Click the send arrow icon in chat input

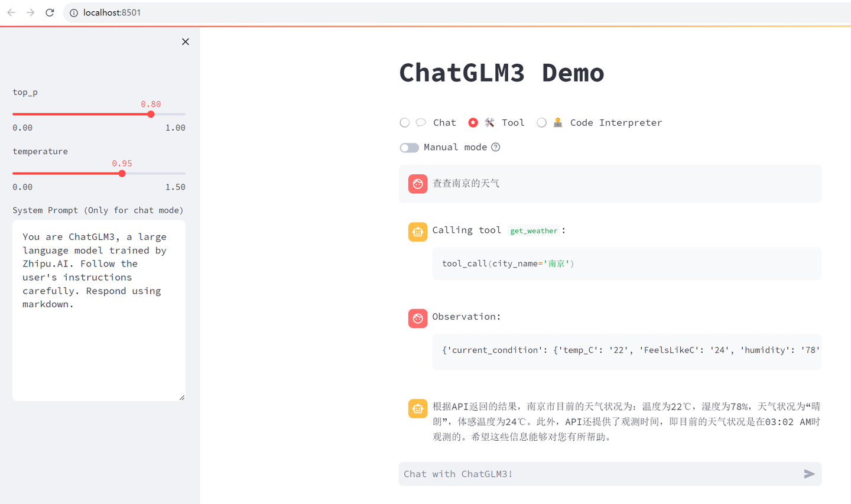(810, 474)
